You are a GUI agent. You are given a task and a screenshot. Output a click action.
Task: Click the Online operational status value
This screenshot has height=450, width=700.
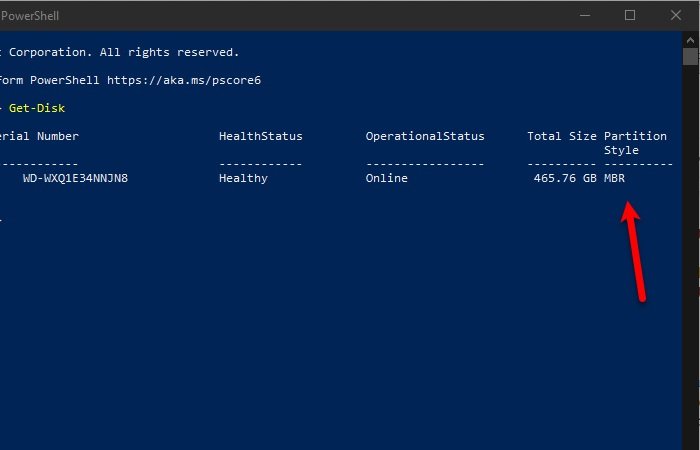(387, 178)
